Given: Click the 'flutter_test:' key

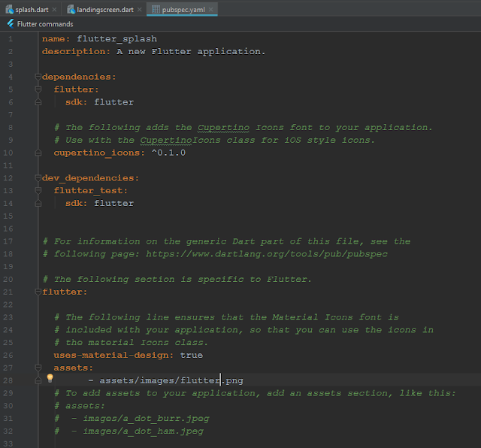Looking at the screenshot, I should 90,191.
